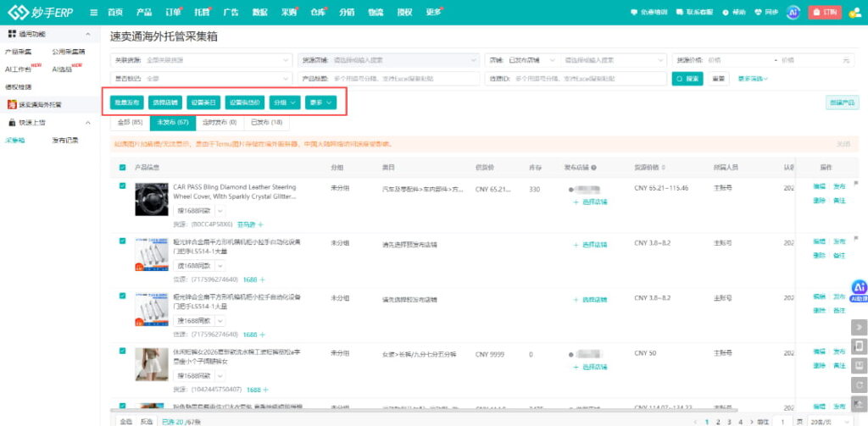The height and width of the screenshot is (426, 868).
Task: Uncheck the 休闲短裤女 shorts product row
Action: tap(122, 351)
